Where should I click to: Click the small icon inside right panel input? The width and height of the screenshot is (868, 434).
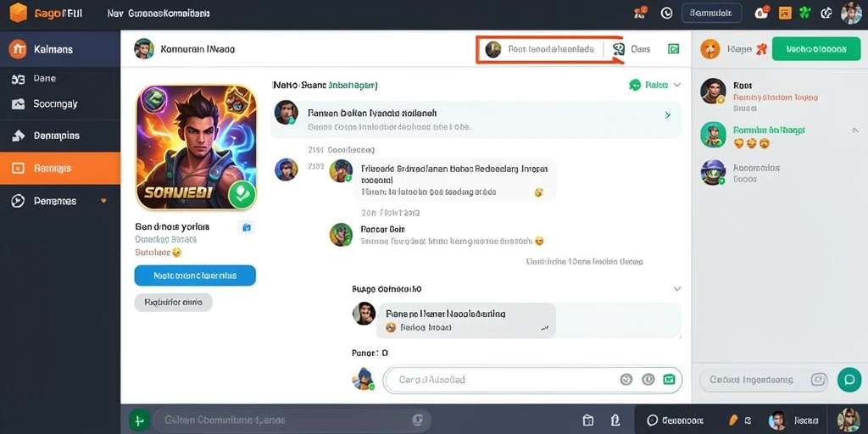(818, 380)
